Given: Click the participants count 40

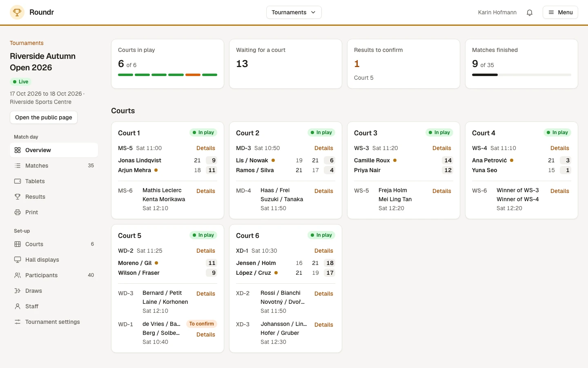Looking at the screenshot, I should tap(91, 275).
